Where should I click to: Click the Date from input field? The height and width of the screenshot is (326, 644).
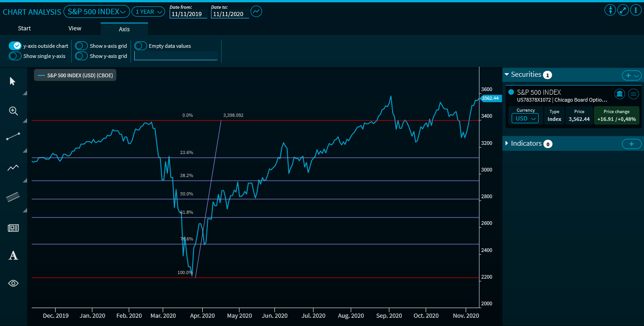[188, 14]
